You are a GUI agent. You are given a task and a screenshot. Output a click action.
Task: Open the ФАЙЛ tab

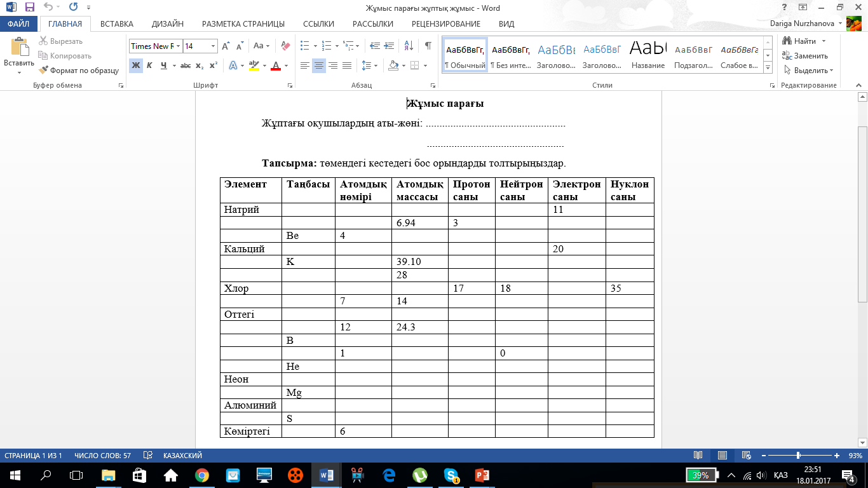tap(19, 24)
